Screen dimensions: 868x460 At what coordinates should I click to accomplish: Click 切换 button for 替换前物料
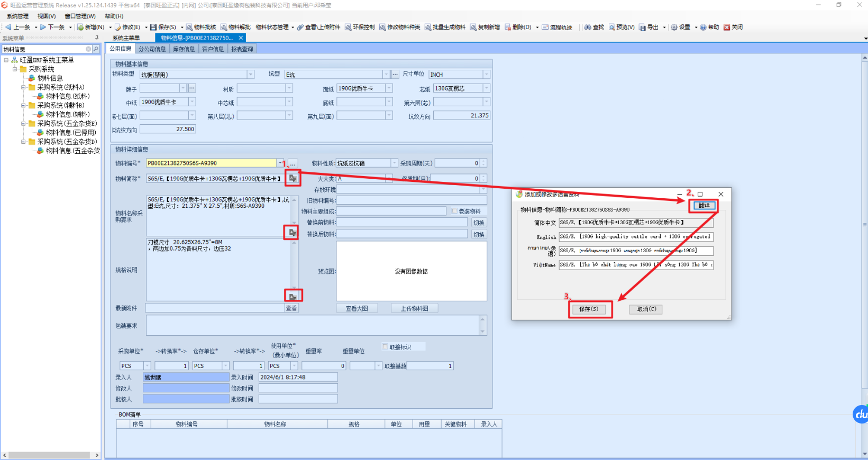point(479,223)
